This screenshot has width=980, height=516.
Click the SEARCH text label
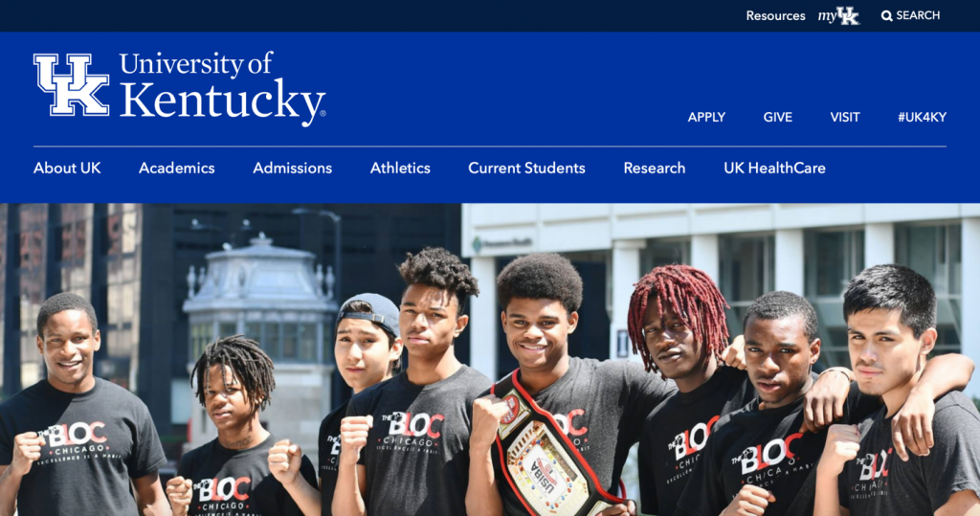(x=918, y=15)
